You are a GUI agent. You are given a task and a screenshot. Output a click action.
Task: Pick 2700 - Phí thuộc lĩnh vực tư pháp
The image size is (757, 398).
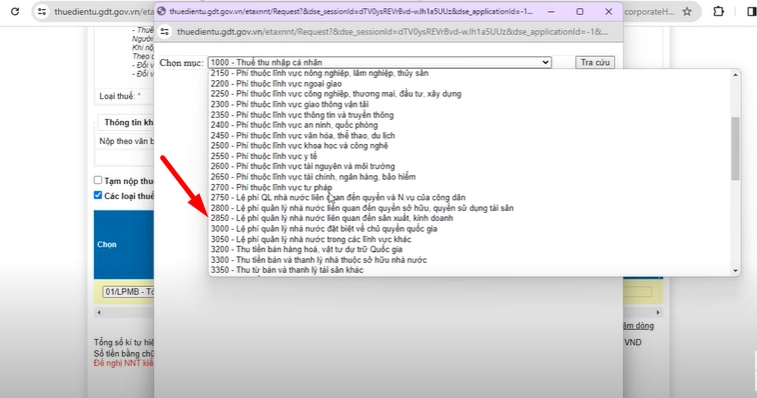[271, 187]
